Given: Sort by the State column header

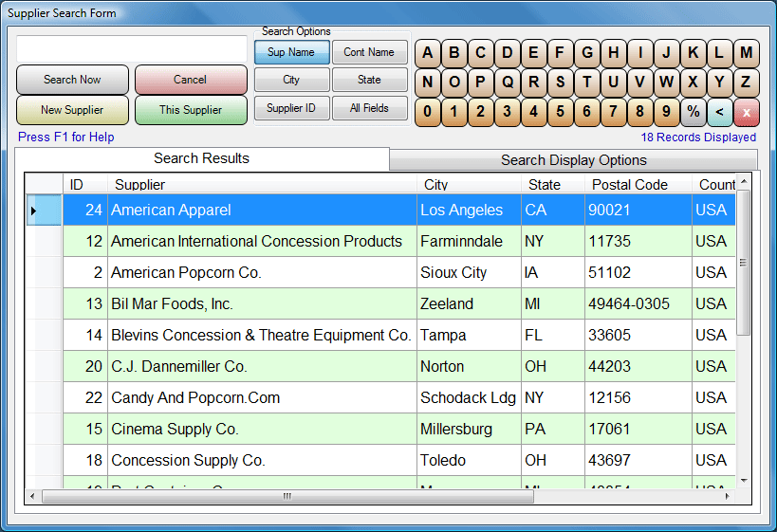Looking at the screenshot, I should (553, 184).
